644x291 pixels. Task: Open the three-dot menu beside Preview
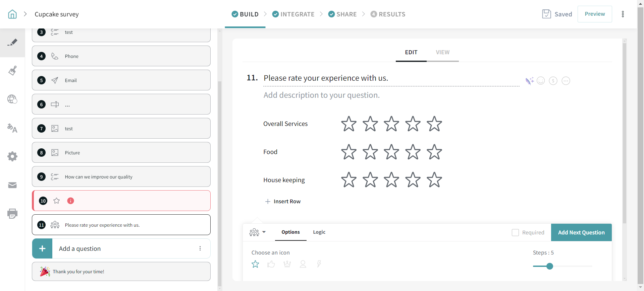pos(623,14)
